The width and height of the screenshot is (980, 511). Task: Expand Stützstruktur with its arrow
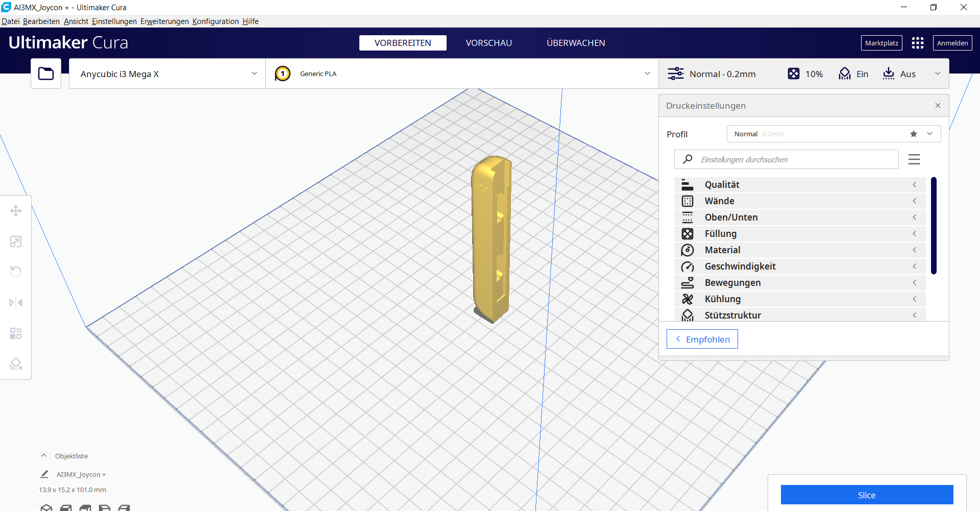coord(914,315)
